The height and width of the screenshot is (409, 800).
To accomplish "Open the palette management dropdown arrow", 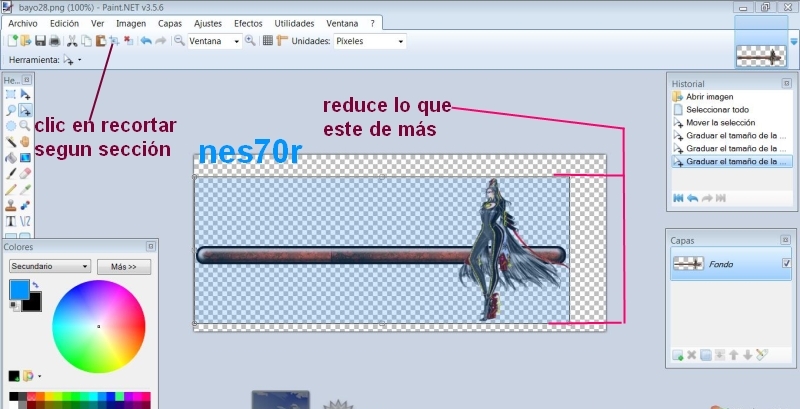I will click(x=39, y=376).
